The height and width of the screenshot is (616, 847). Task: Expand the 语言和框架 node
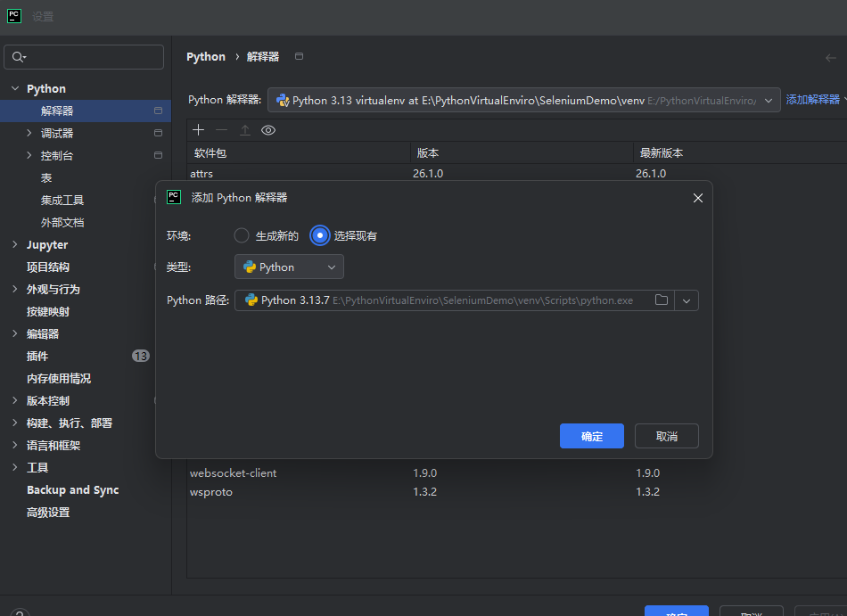(15, 446)
